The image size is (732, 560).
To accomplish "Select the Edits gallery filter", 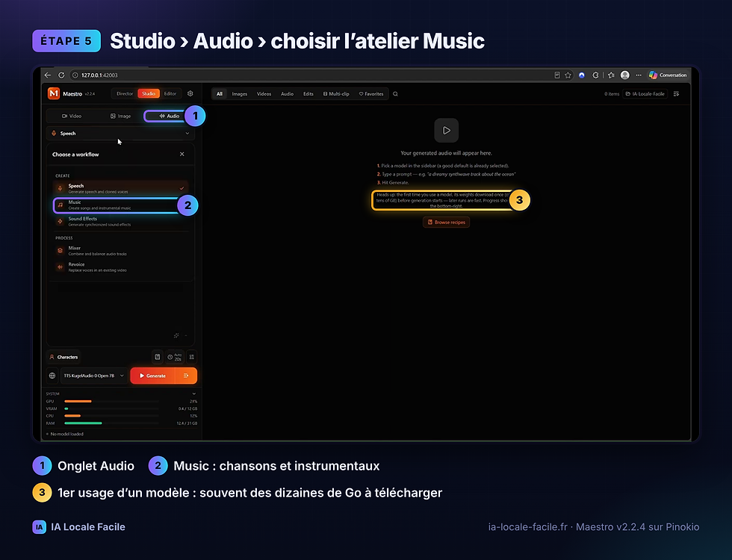I will click(x=308, y=94).
